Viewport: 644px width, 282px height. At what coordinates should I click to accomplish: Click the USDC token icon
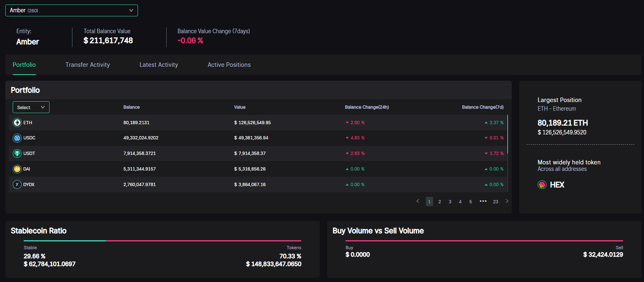[x=17, y=138]
